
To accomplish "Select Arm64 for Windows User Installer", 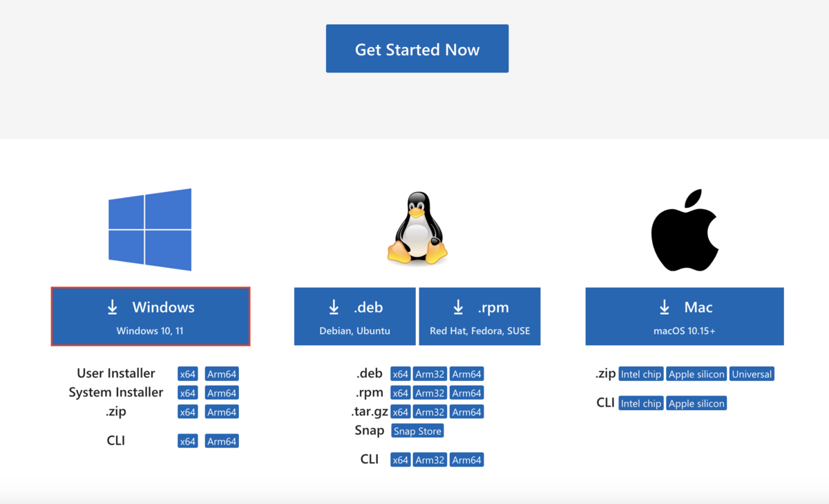I will pyautogui.click(x=222, y=374).
